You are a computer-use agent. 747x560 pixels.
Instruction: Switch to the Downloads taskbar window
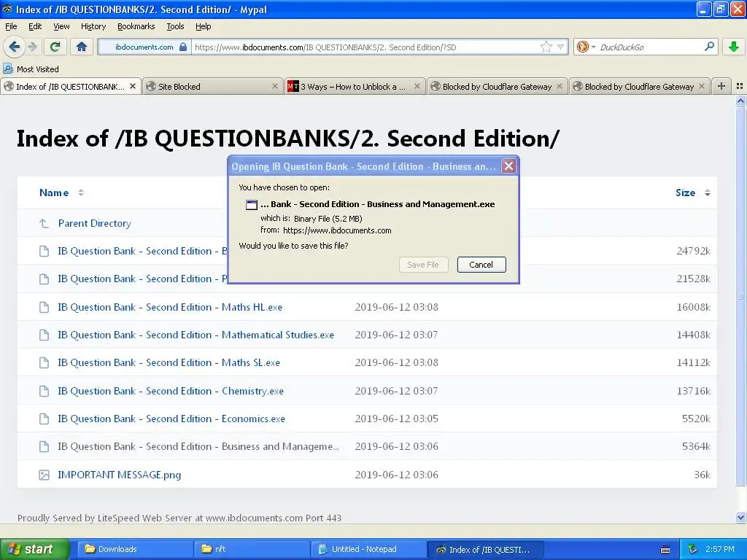point(135,549)
